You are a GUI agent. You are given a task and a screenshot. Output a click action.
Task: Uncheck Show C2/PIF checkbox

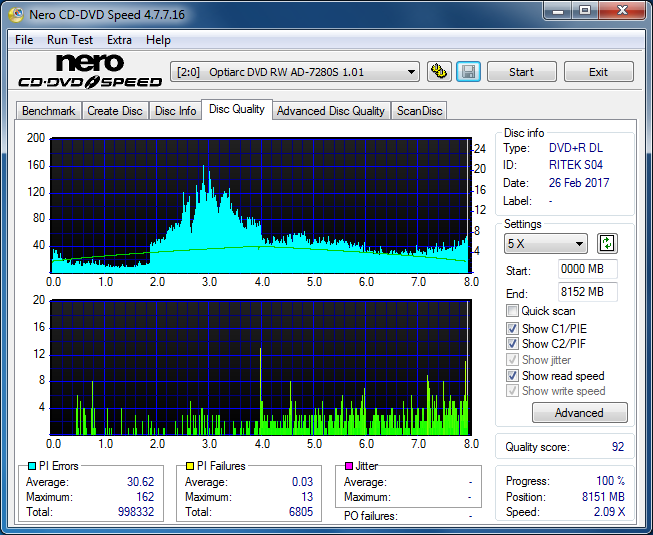coord(512,344)
